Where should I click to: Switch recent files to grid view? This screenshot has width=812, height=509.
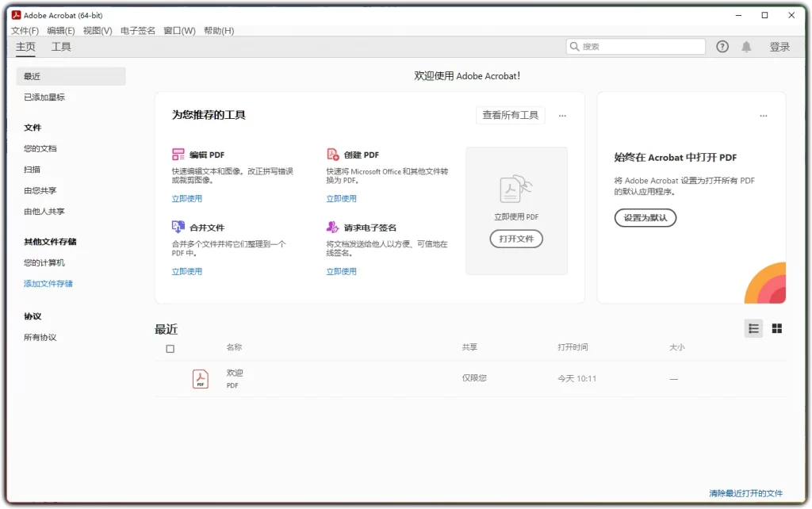coord(777,328)
